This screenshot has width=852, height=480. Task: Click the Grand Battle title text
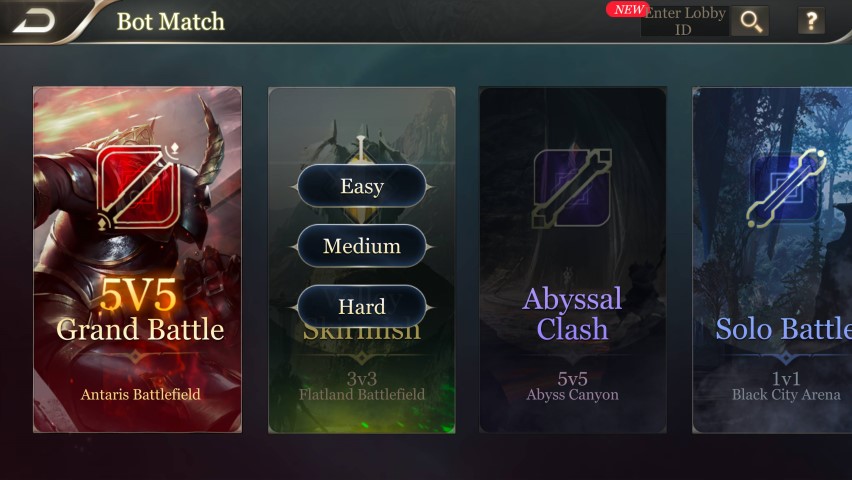tap(140, 329)
